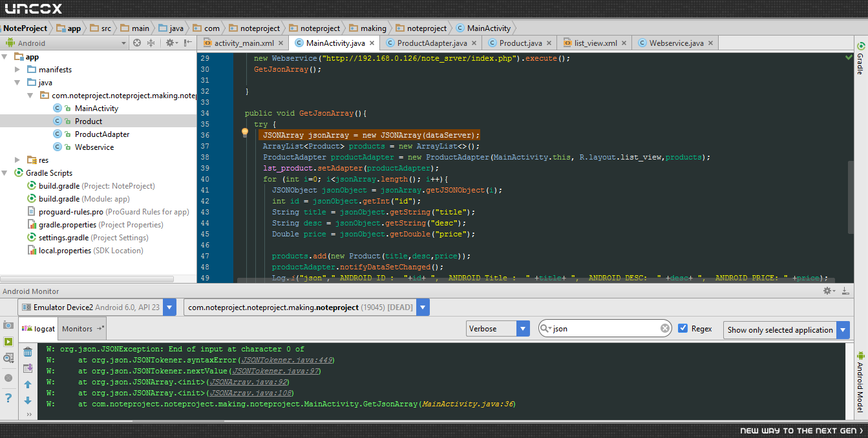The width and height of the screenshot is (868, 438).
Task: Click NoteProject breadcrumb
Action: 25,28
